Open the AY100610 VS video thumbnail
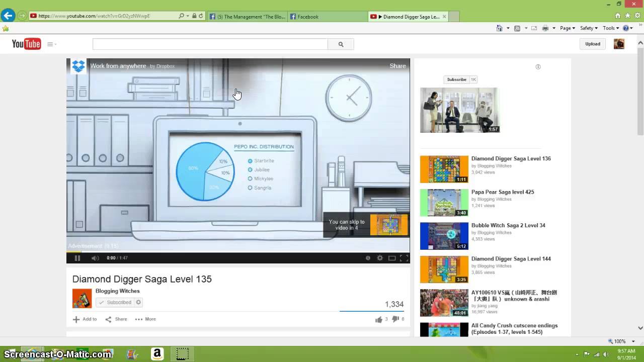This screenshot has width=644, height=362. pos(444,303)
